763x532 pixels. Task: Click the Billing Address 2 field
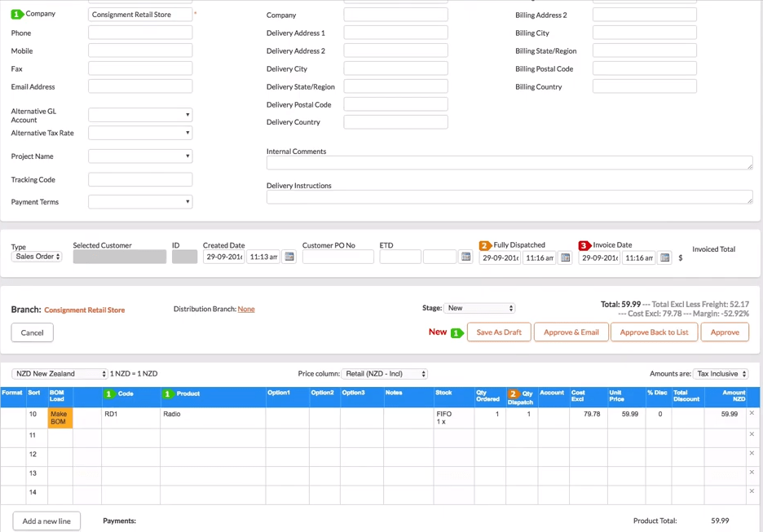point(645,15)
